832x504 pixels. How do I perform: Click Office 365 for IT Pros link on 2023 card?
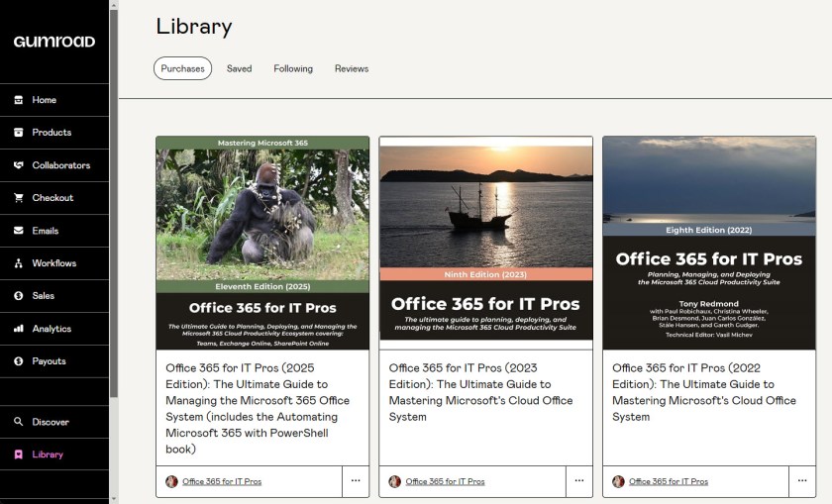point(445,481)
